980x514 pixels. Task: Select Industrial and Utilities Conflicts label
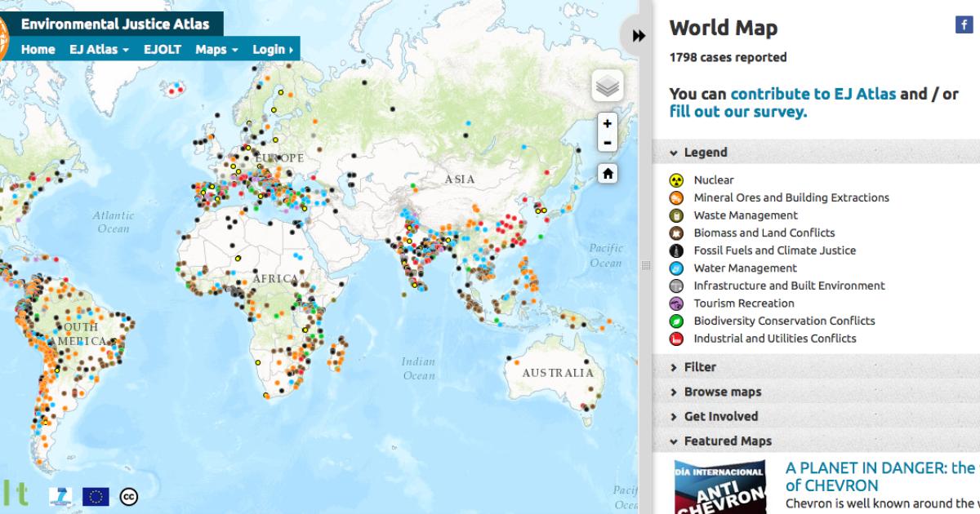click(775, 339)
